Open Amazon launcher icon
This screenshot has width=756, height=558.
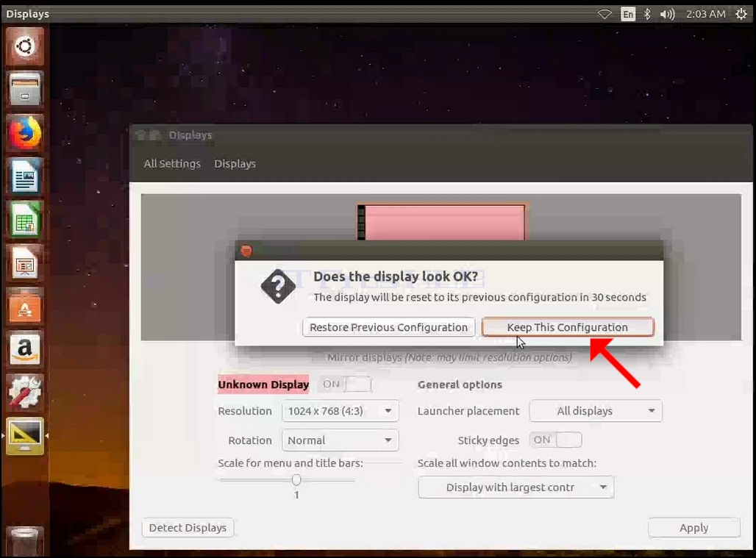point(24,349)
